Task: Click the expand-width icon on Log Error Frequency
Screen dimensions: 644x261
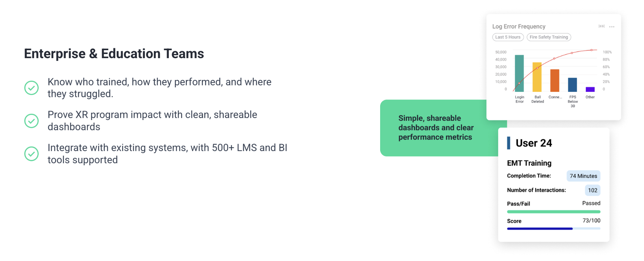Action: pyautogui.click(x=601, y=26)
